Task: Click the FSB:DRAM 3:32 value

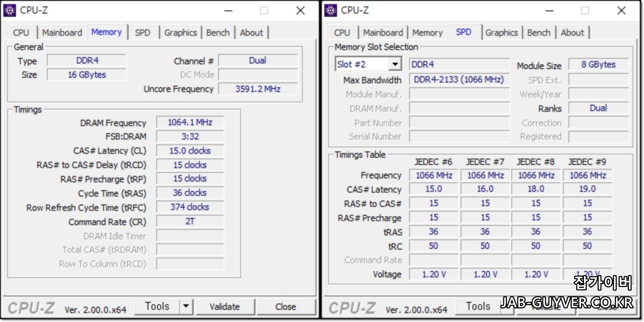Action: tap(190, 137)
